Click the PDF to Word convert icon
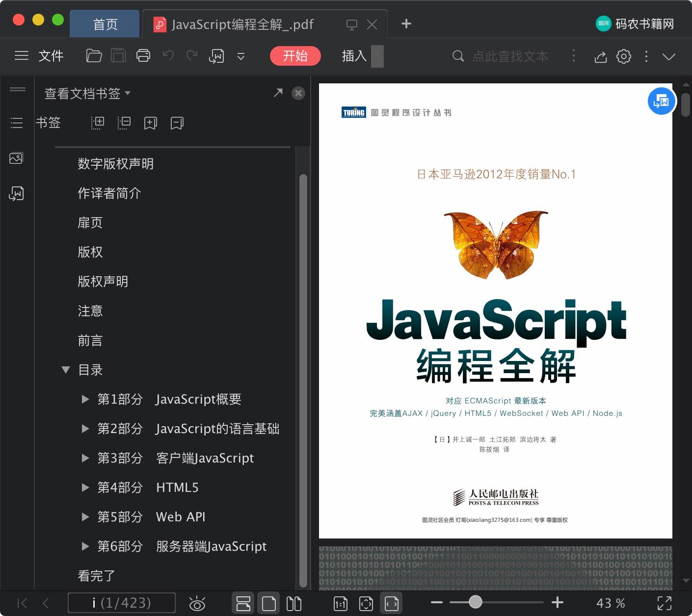692x616 pixels. coord(216,56)
